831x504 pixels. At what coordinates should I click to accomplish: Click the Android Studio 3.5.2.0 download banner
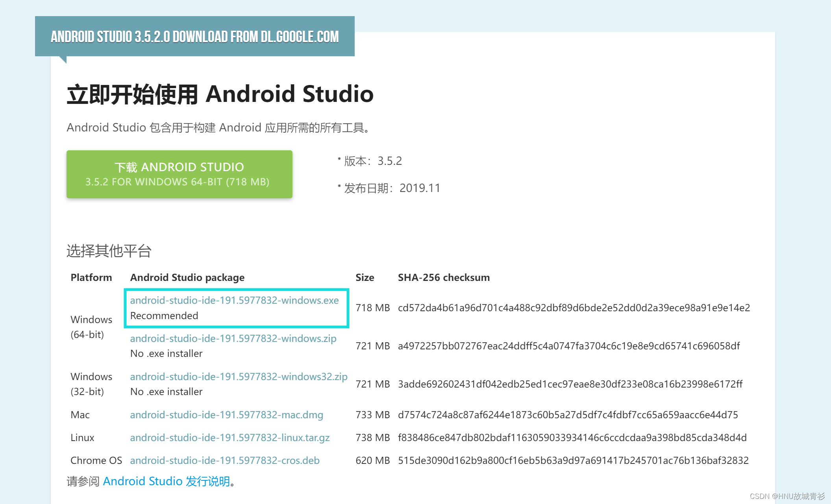point(194,37)
